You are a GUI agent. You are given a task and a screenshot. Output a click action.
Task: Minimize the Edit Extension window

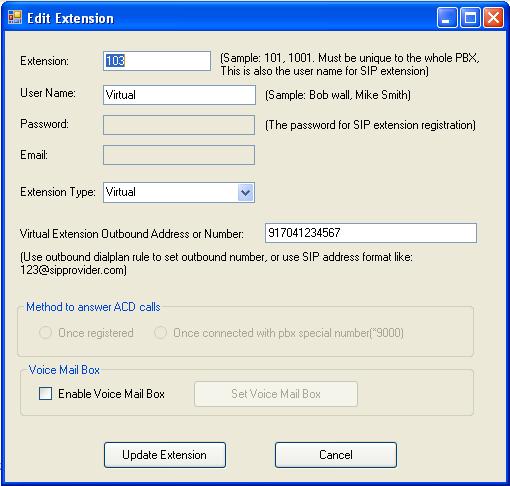click(x=447, y=17)
